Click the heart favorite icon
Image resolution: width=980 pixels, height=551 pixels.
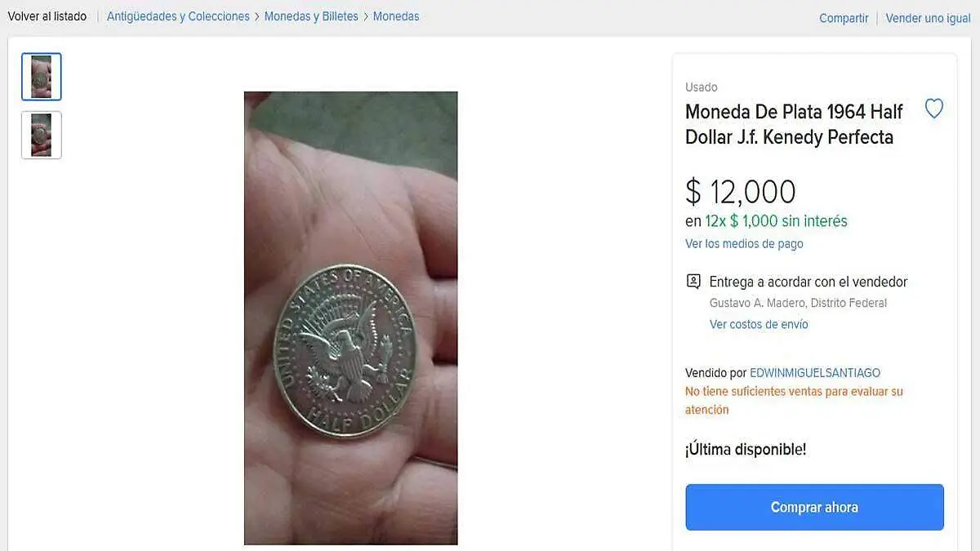pos(933,109)
